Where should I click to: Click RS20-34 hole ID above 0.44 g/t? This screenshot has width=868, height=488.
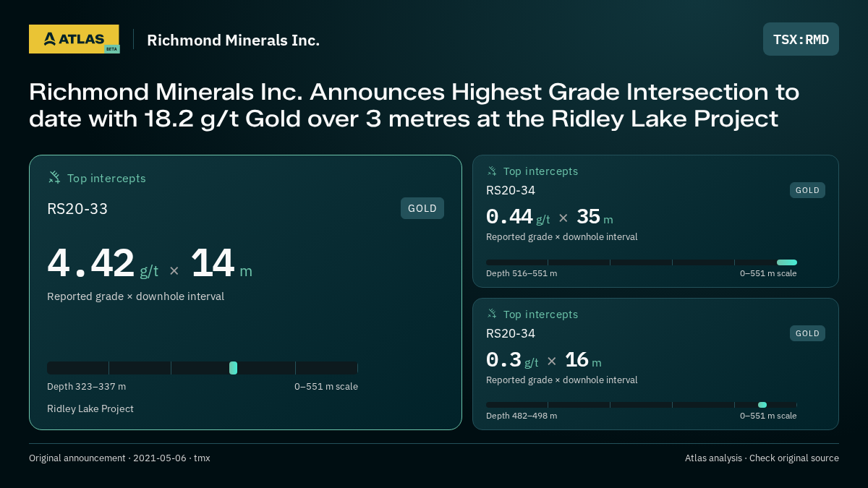[x=511, y=191]
